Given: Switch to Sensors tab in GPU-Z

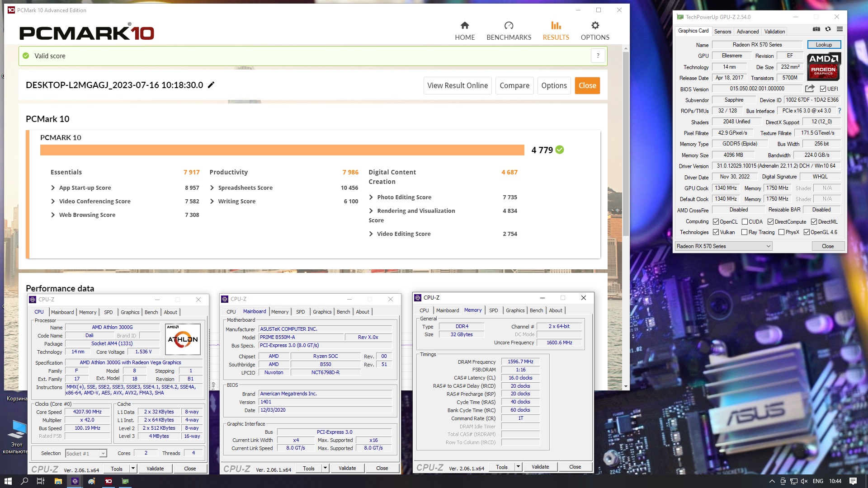Looking at the screenshot, I should coord(722,32).
